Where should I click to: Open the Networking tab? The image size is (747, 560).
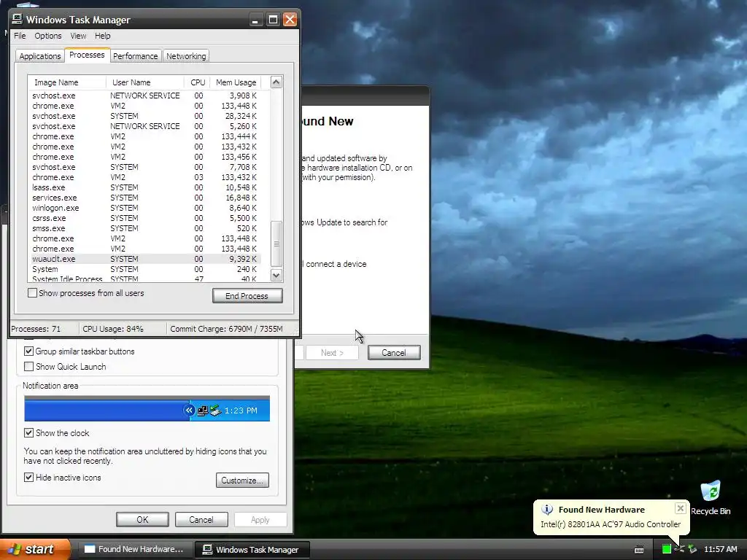186,56
